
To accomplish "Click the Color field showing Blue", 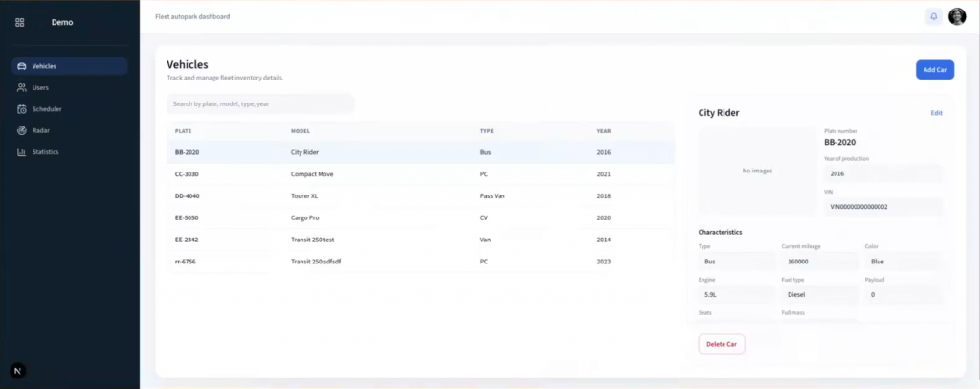I will (902, 262).
